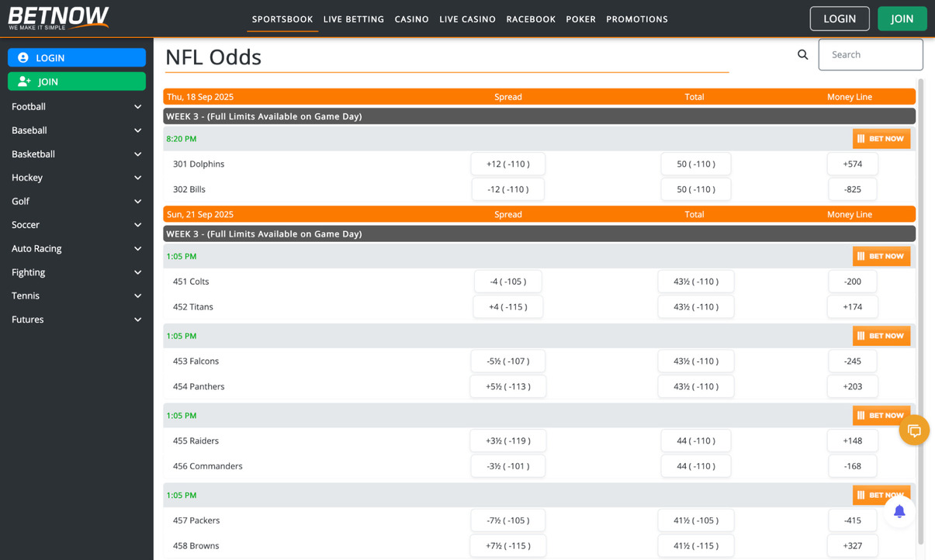This screenshot has width=935, height=560.
Task: Select Titans spread +4 (-115)
Action: click(x=508, y=307)
